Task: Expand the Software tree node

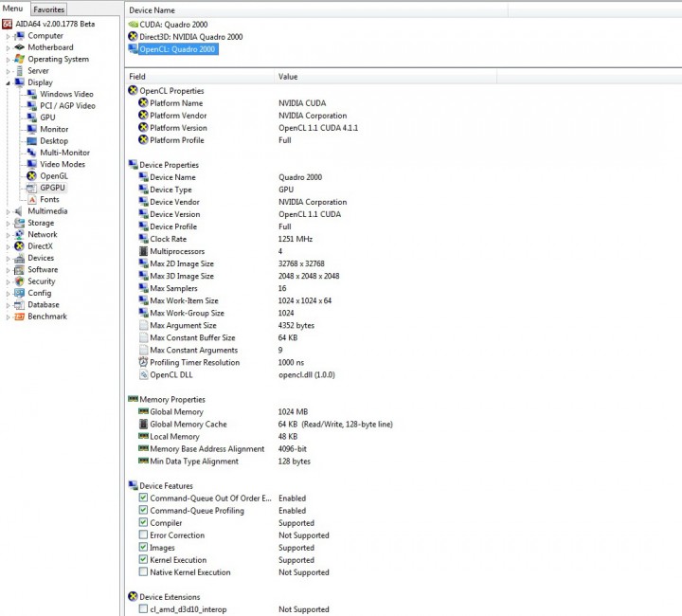Action: pos(8,271)
